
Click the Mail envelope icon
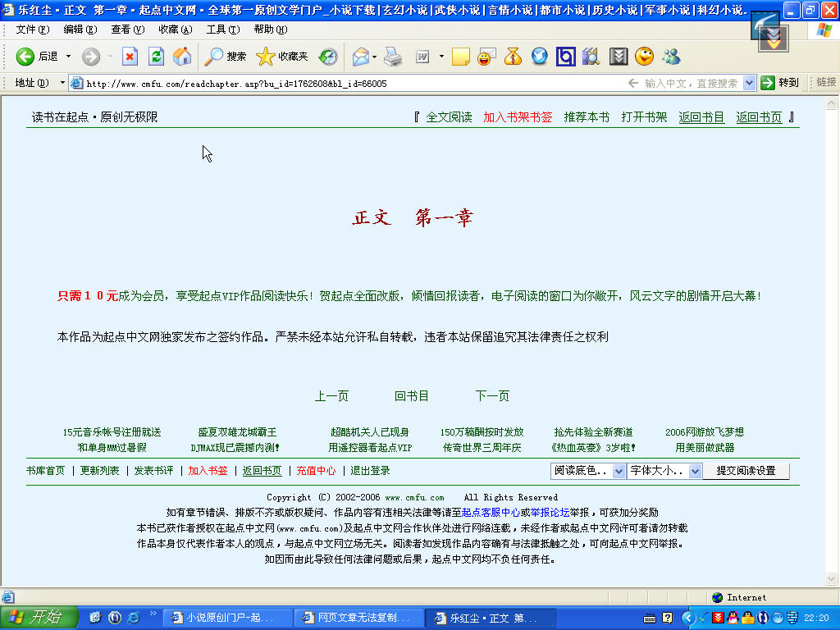pyautogui.click(x=360, y=57)
